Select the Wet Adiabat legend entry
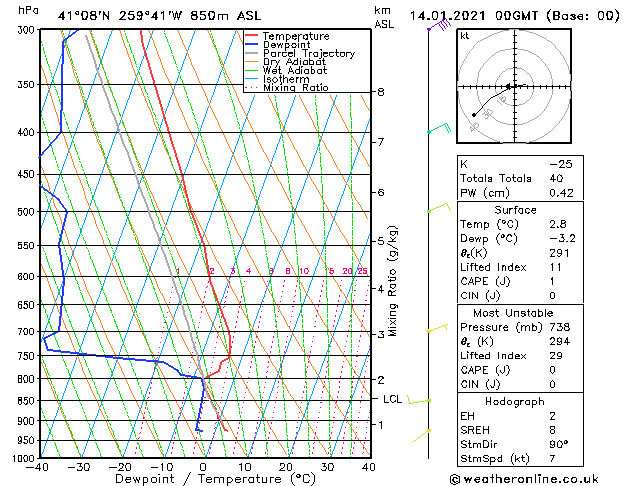 coord(286,70)
